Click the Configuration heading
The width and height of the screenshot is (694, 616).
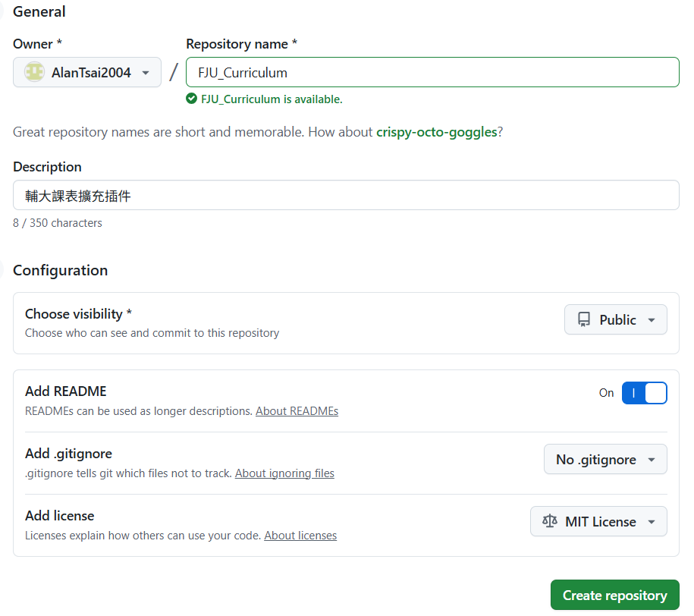(61, 270)
